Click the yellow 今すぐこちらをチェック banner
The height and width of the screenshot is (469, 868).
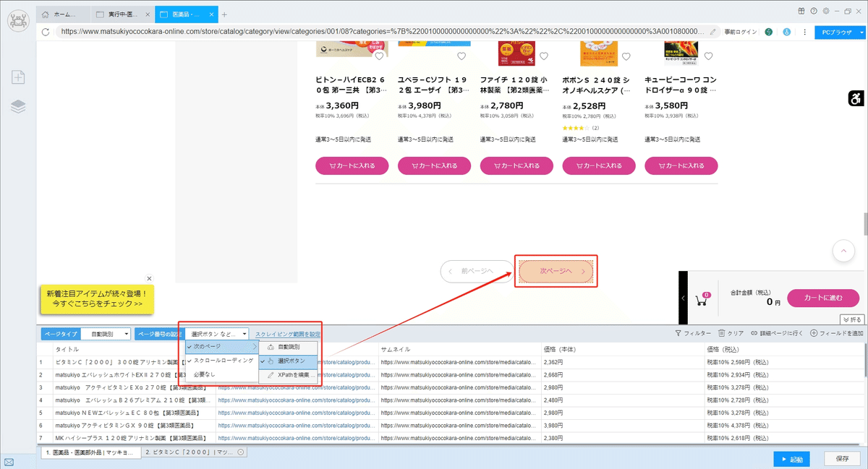point(97,300)
